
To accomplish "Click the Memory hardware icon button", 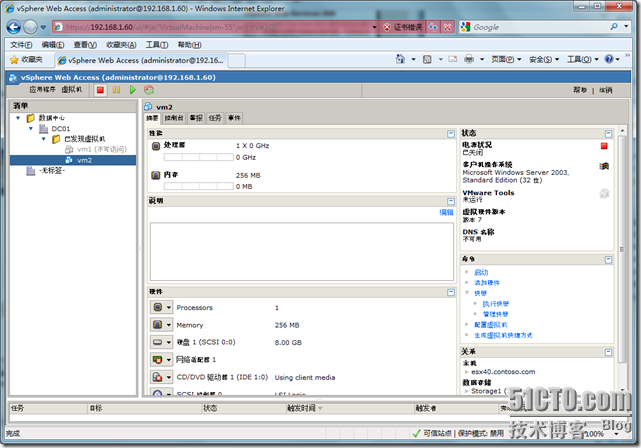I will pyautogui.click(x=157, y=325).
